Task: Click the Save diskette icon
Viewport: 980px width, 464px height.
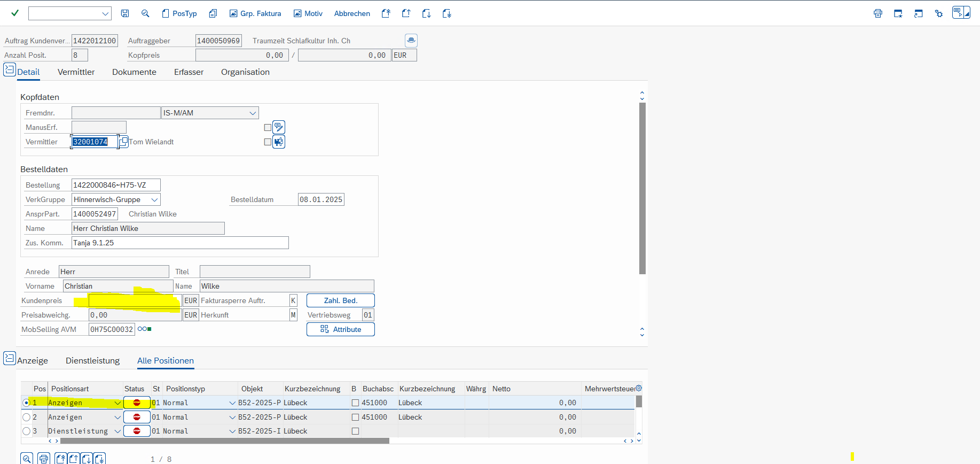Action: coord(125,13)
